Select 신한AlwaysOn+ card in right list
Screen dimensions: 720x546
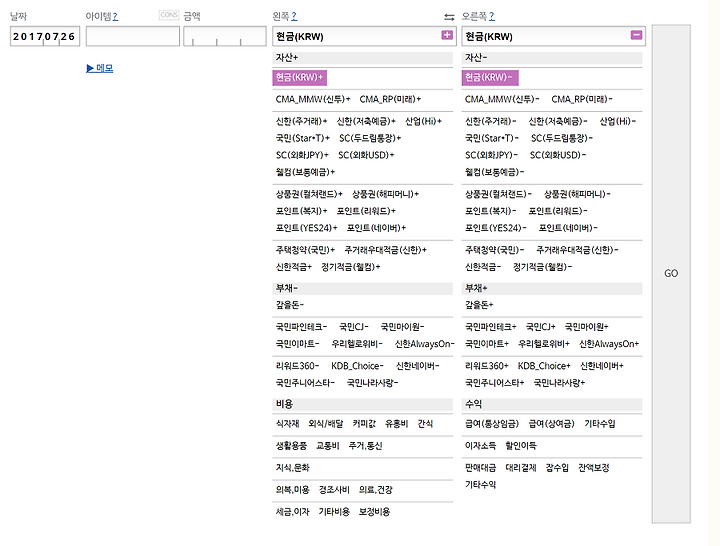pos(609,344)
